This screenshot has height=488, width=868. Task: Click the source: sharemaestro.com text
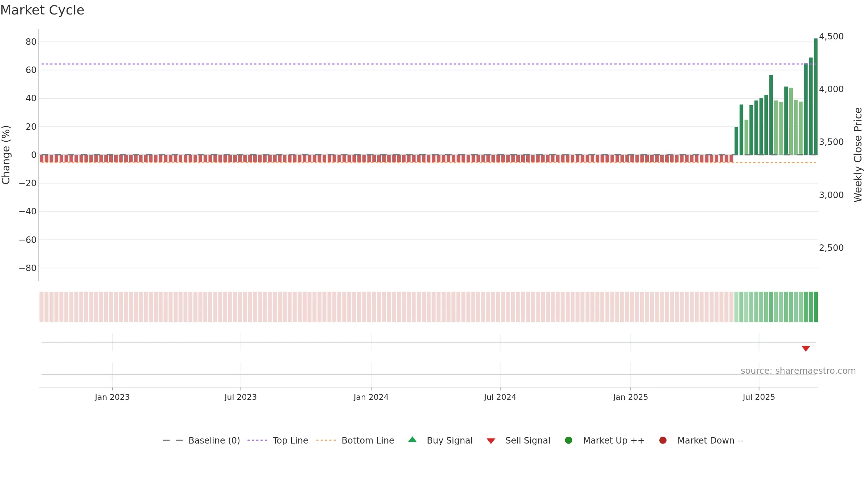pyautogui.click(x=798, y=371)
